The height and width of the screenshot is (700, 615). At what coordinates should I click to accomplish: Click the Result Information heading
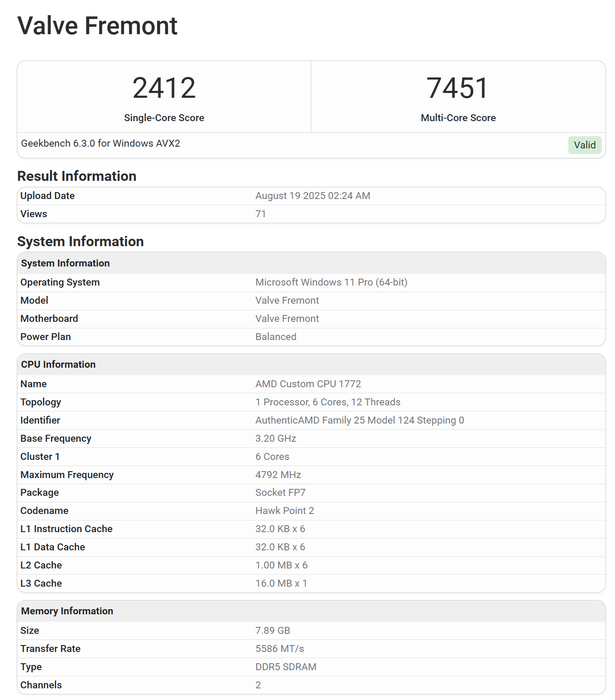77,176
